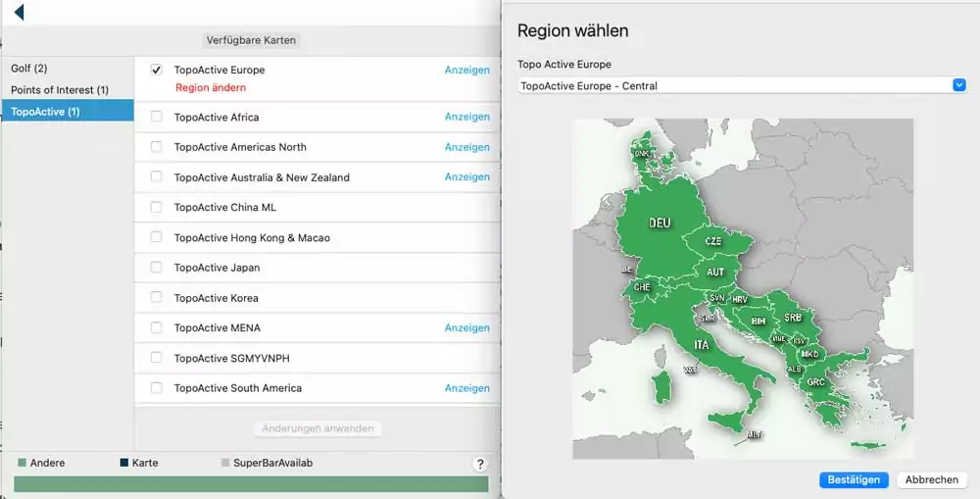Click the CHE label on the map
Image resolution: width=980 pixels, height=499 pixels.
click(642, 287)
